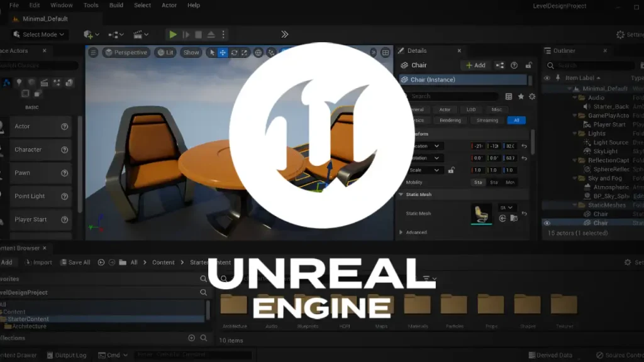The image size is (644, 362).
Task: Expand the Advanced section in Details
Action: 401,233
